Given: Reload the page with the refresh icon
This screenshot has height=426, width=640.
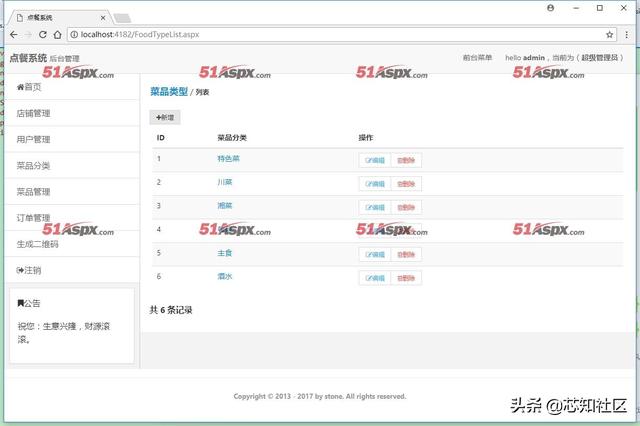Looking at the screenshot, I should (42, 35).
